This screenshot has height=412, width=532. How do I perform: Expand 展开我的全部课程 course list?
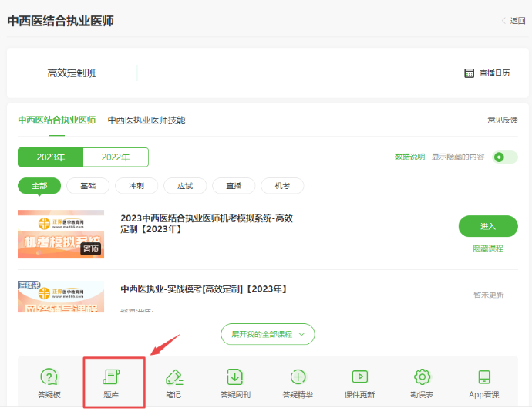pos(268,334)
